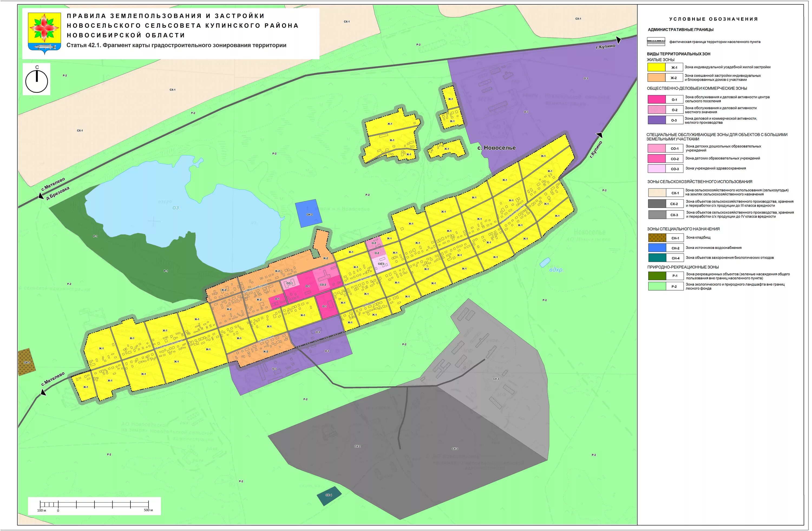The width and height of the screenshot is (812, 531).
Task: Click 'Зона детских образовательных учреждений' text
Action: pyautogui.click(x=723, y=158)
